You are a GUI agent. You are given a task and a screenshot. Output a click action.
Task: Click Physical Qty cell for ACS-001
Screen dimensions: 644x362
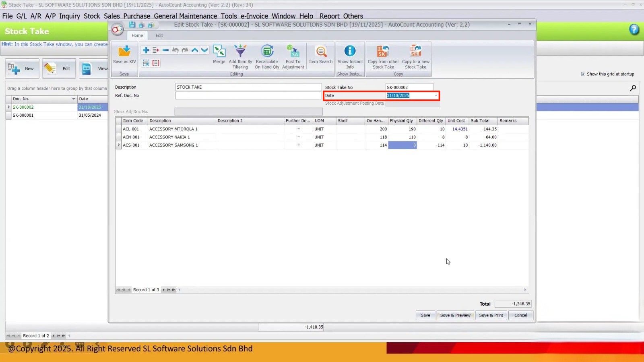[x=402, y=145]
